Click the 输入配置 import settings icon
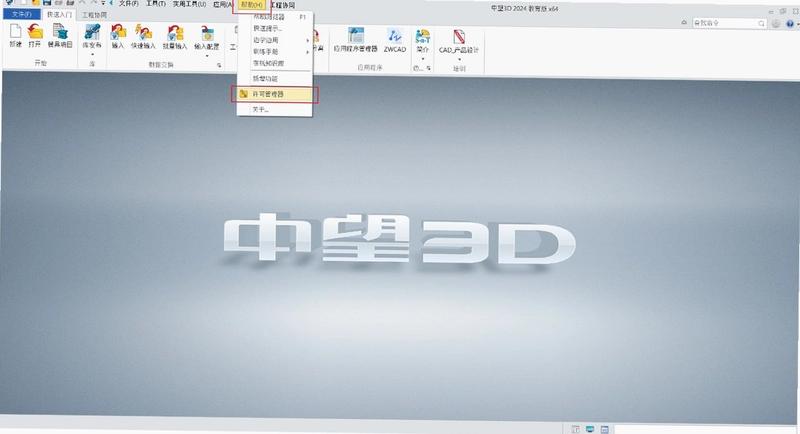Viewport: 800px width, 434px height. pos(207,34)
